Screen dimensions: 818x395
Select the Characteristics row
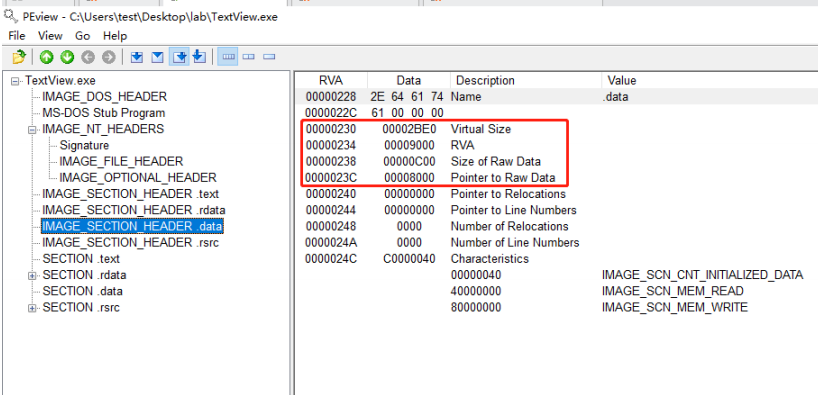[557, 259]
